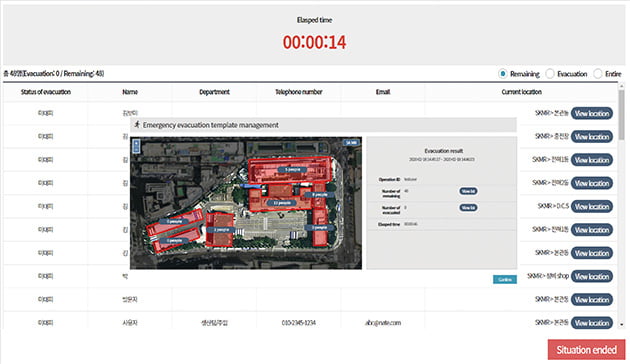Click the running person evacuation icon
Viewport: 630px width, 364px height.
(x=137, y=125)
